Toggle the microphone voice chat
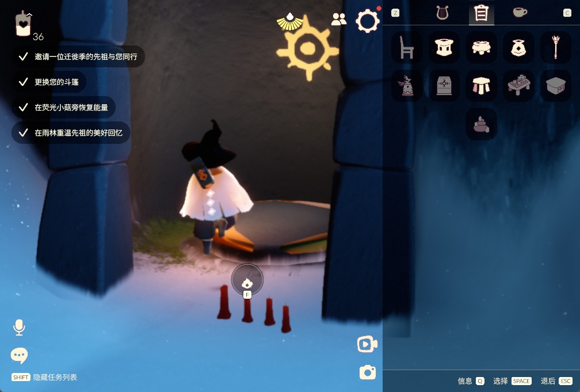Image resolution: width=580 pixels, height=392 pixels. click(19, 328)
